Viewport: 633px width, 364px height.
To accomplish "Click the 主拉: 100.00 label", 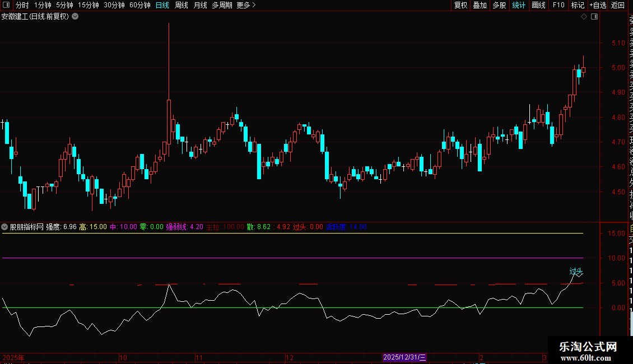I will tap(225, 227).
